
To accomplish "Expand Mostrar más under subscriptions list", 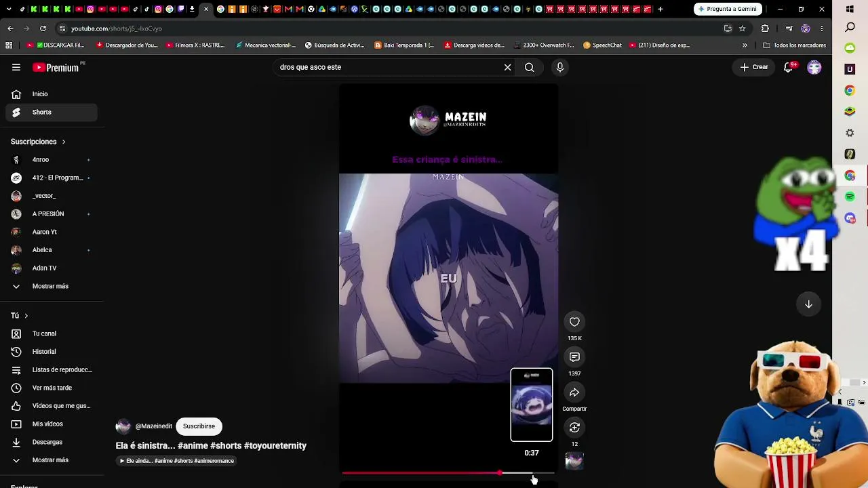I will tap(52, 286).
